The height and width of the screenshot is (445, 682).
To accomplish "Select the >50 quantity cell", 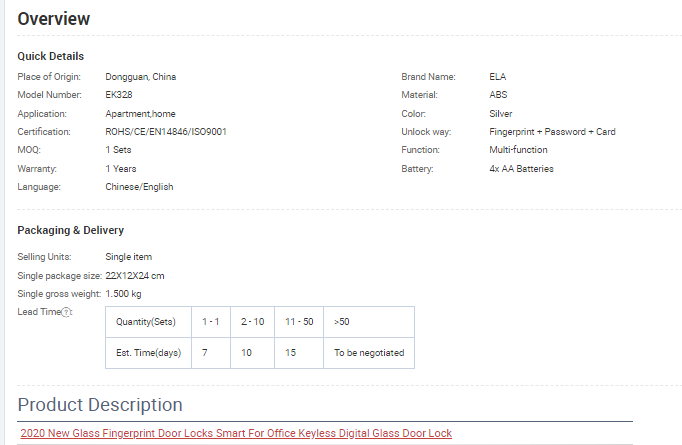I will tap(342, 322).
